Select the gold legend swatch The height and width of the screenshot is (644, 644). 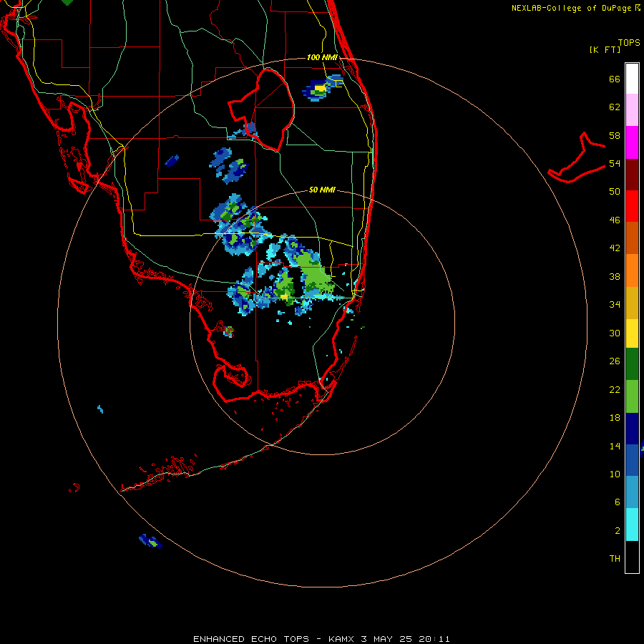click(x=632, y=303)
